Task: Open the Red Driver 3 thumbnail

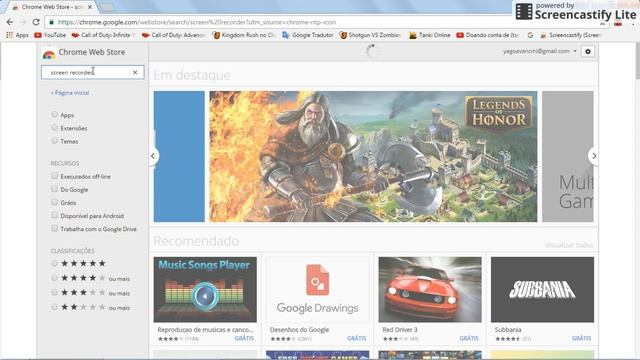Action: coord(430,289)
